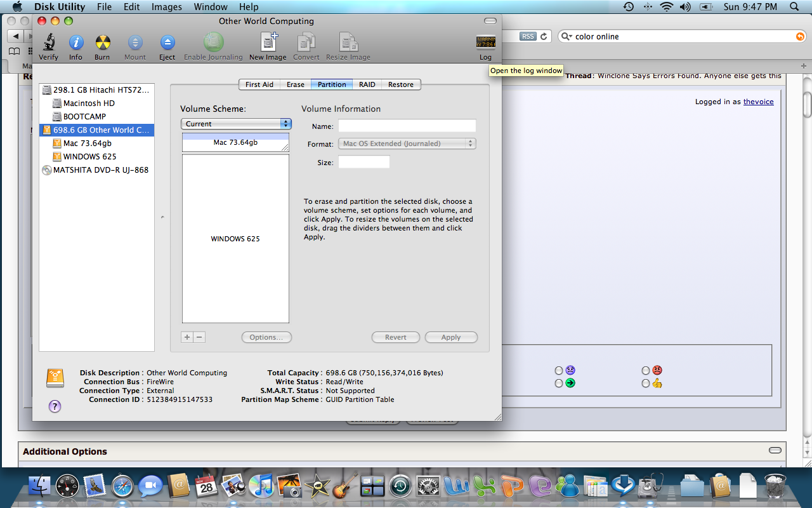Click the New Image toolbar icon
Viewport: 812px width, 508px height.
[x=268, y=42]
